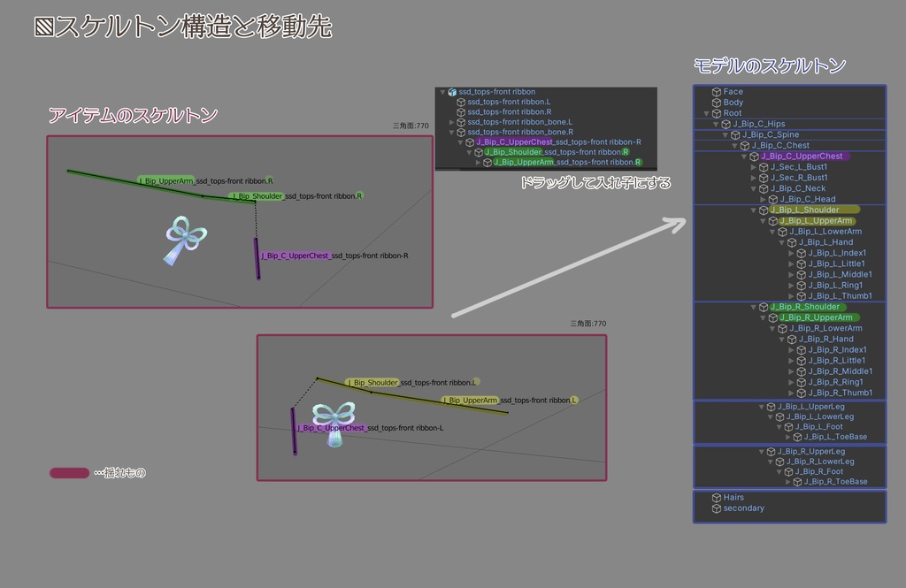Collapse the J_Bip_L_UpperArm node
The height and width of the screenshot is (588, 906).
point(763,221)
